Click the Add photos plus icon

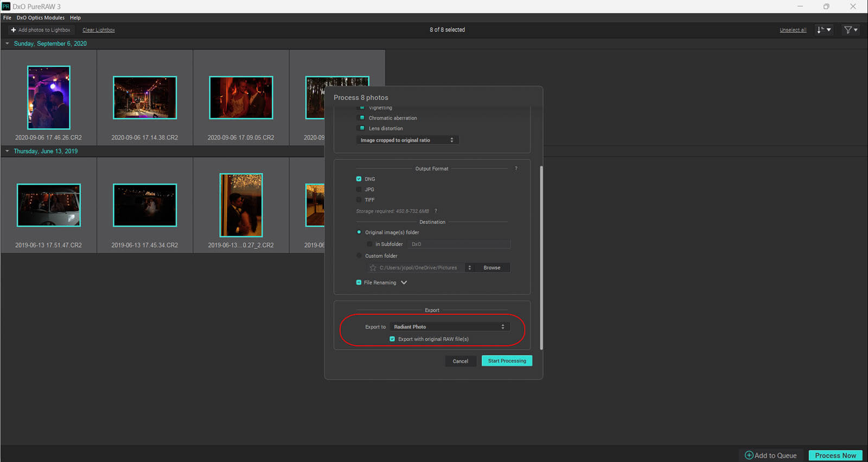(14, 30)
